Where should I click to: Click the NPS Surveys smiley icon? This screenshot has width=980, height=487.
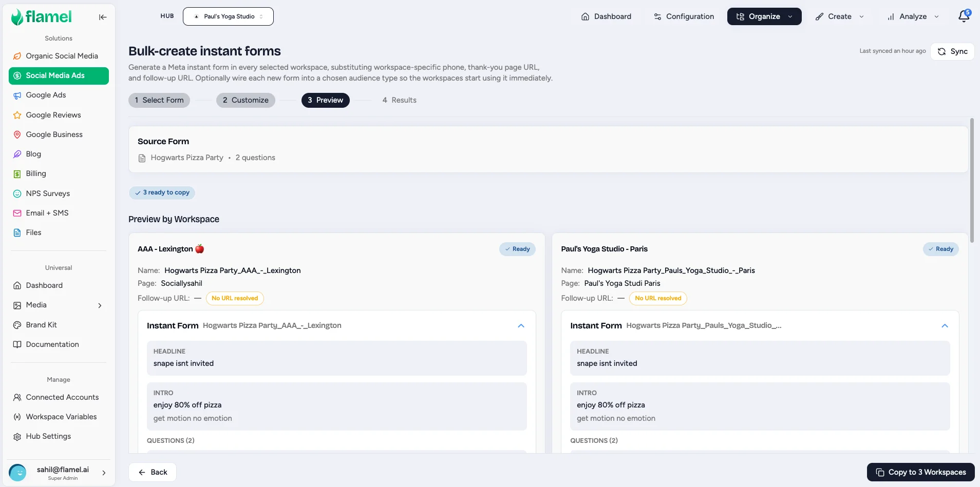pos(17,193)
